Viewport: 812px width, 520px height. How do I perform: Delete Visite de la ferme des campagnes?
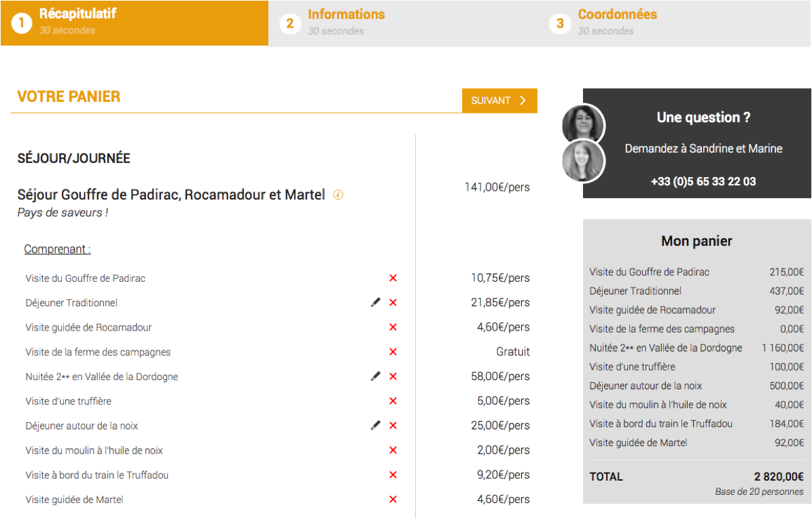click(x=393, y=352)
